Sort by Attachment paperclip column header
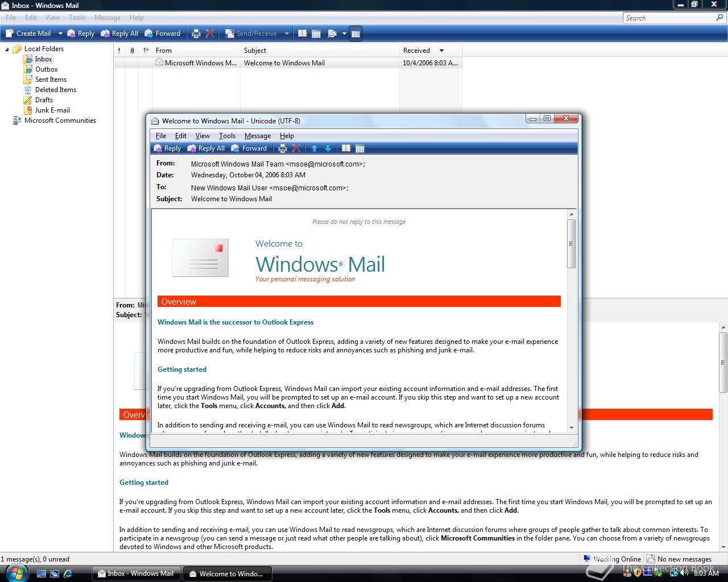Viewport: 728px width, 582px height. (x=132, y=51)
